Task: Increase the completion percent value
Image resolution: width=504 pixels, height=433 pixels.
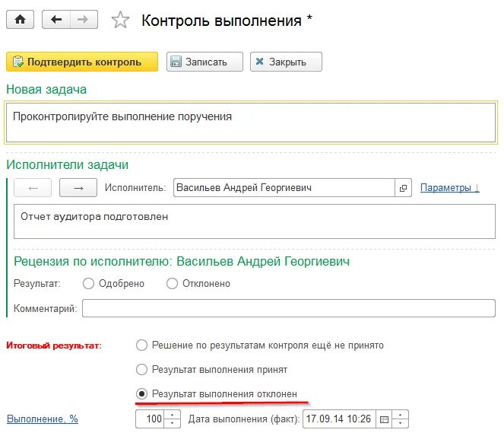Action: (173, 415)
